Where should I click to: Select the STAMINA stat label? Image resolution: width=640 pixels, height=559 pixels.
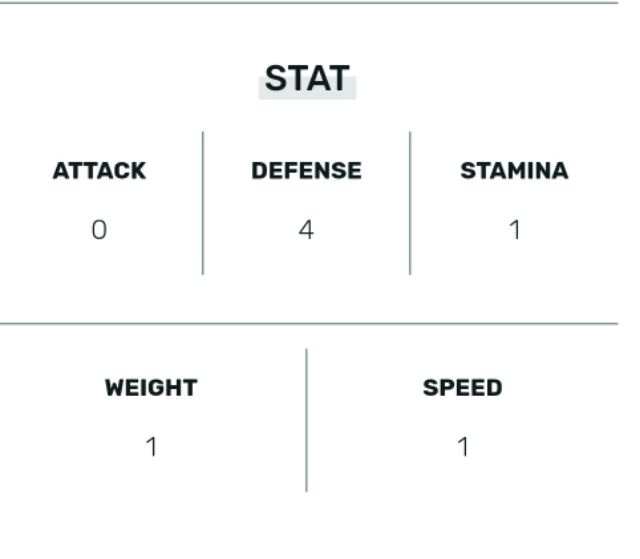(514, 171)
